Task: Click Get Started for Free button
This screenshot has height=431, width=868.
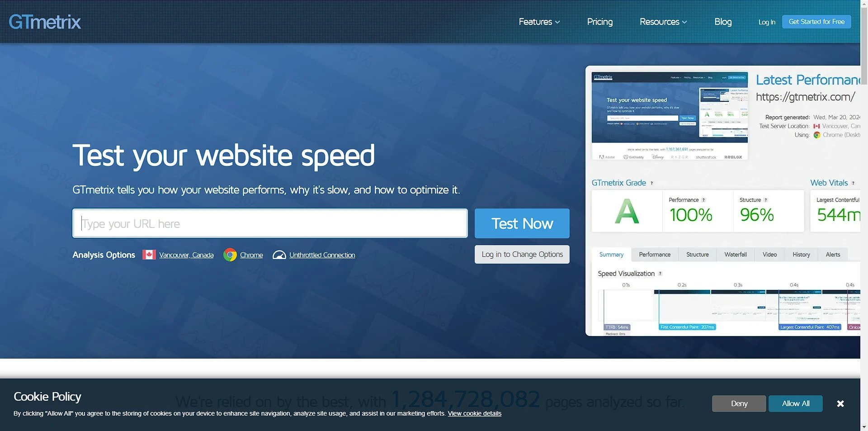Action: pos(816,22)
